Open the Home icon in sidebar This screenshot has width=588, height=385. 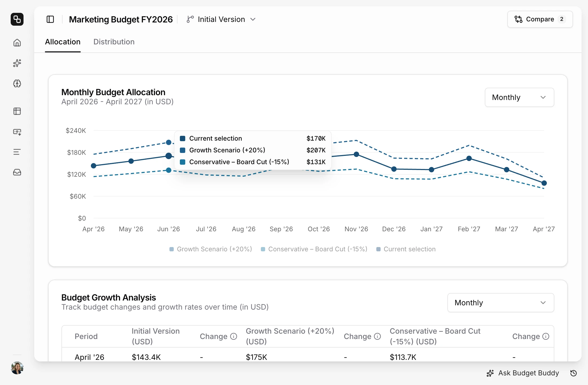[x=17, y=43]
